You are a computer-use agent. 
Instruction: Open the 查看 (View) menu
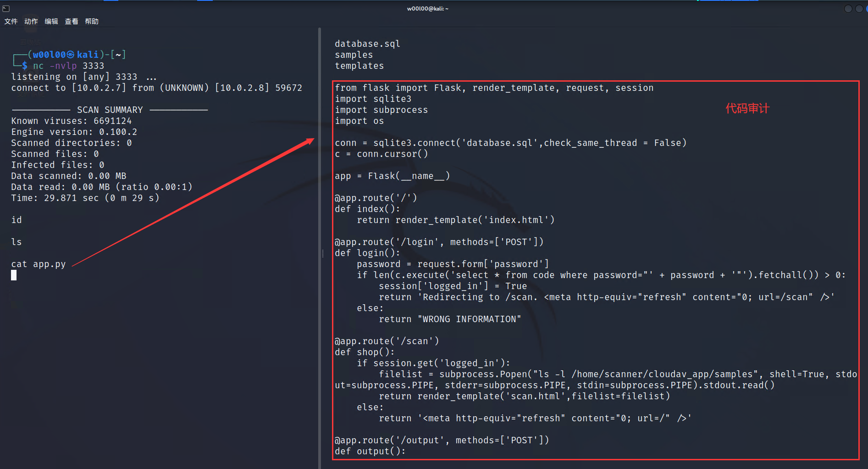click(72, 21)
